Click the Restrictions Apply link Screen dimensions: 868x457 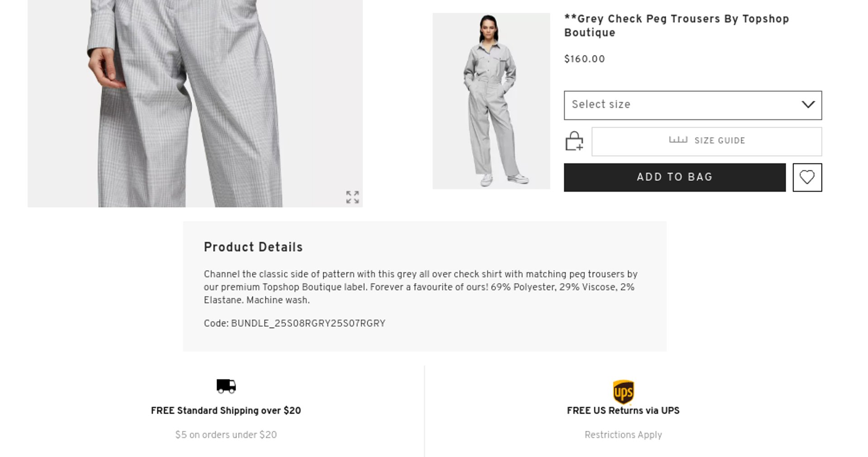623,435
